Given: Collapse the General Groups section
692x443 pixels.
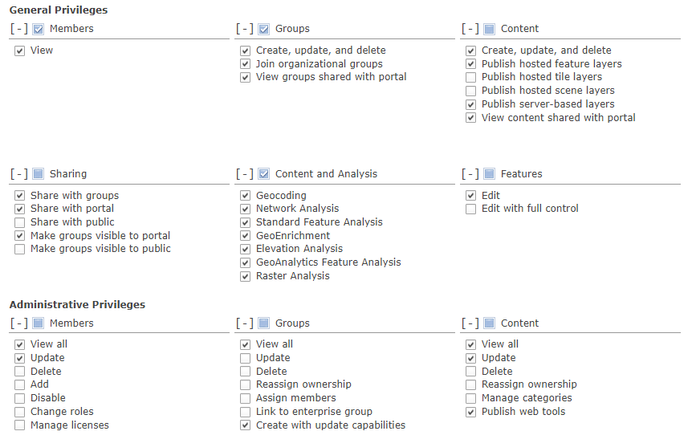Looking at the screenshot, I should click(x=245, y=29).
